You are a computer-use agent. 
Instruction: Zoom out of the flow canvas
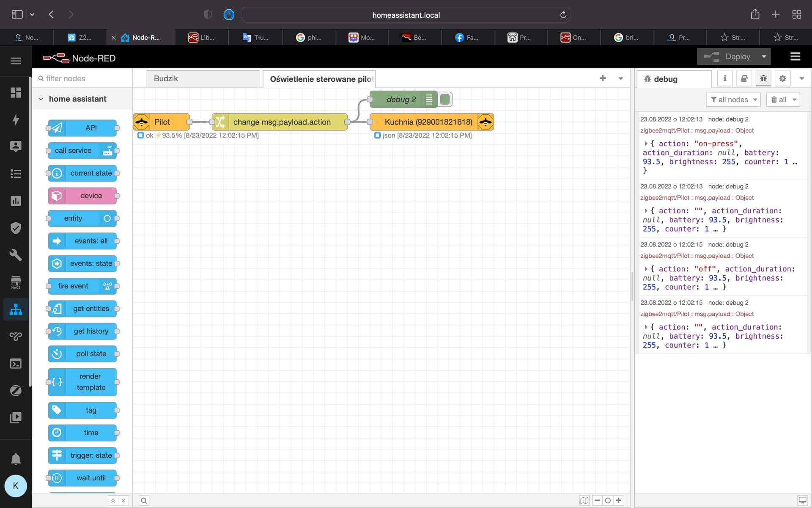597,500
